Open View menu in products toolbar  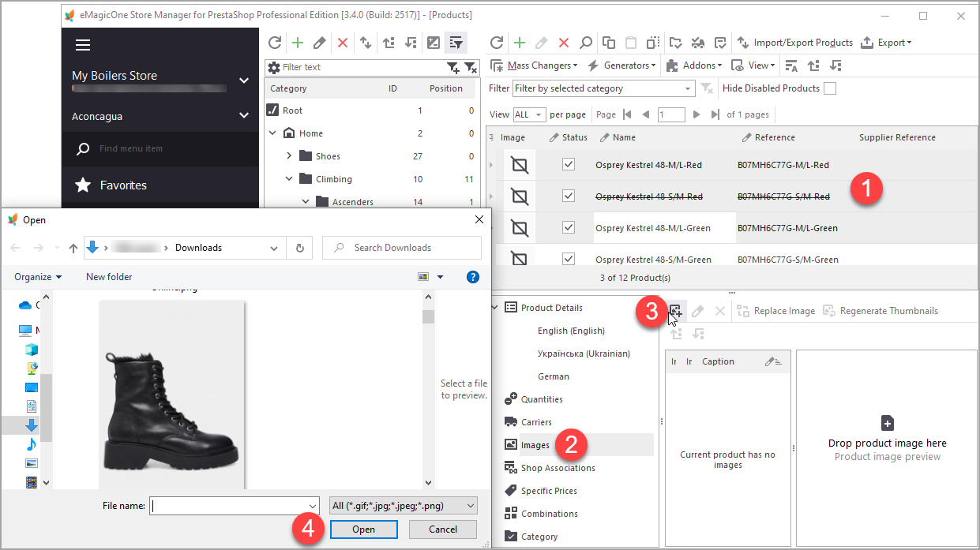tap(754, 65)
